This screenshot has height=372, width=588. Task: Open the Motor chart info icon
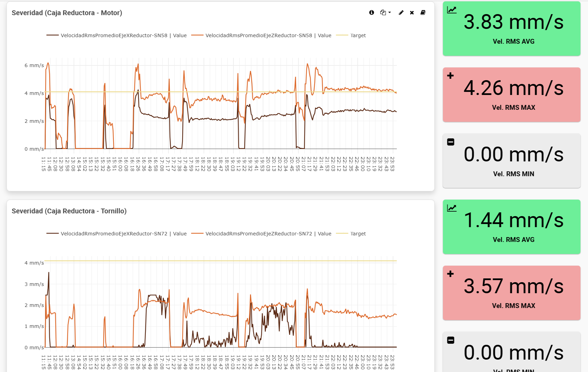click(371, 12)
